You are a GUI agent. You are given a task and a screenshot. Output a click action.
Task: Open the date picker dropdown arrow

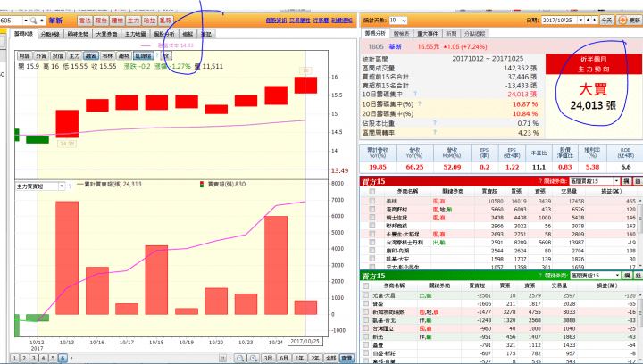click(580, 20)
